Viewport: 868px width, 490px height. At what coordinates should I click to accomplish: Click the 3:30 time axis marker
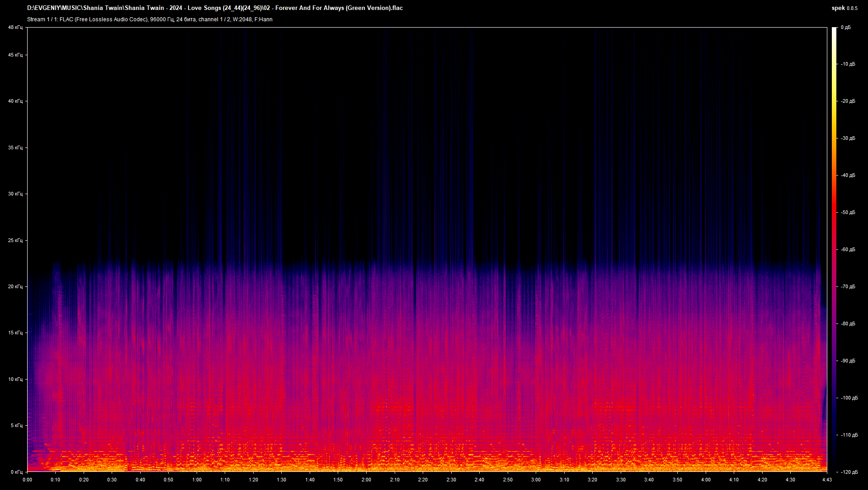(621, 480)
